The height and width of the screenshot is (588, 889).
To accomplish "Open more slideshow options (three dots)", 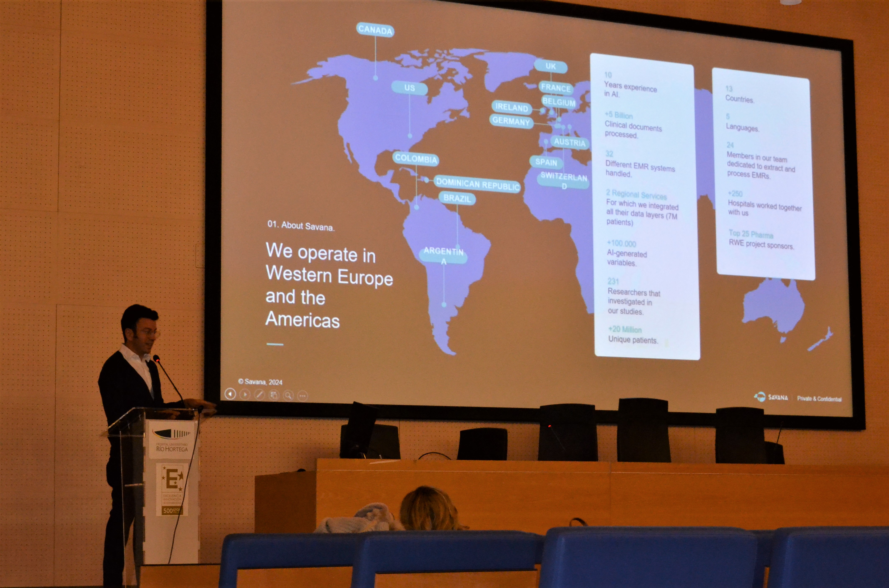I will tap(302, 396).
